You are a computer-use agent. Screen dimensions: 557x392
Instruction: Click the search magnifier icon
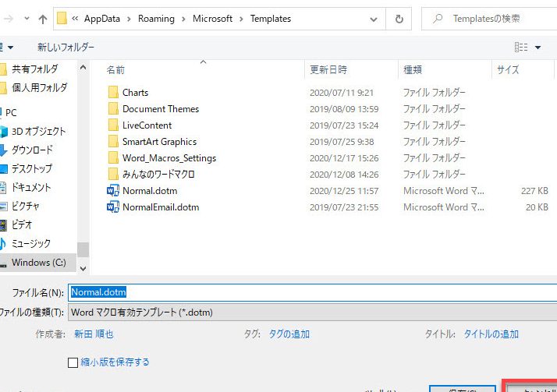click(x=438, y=19)
